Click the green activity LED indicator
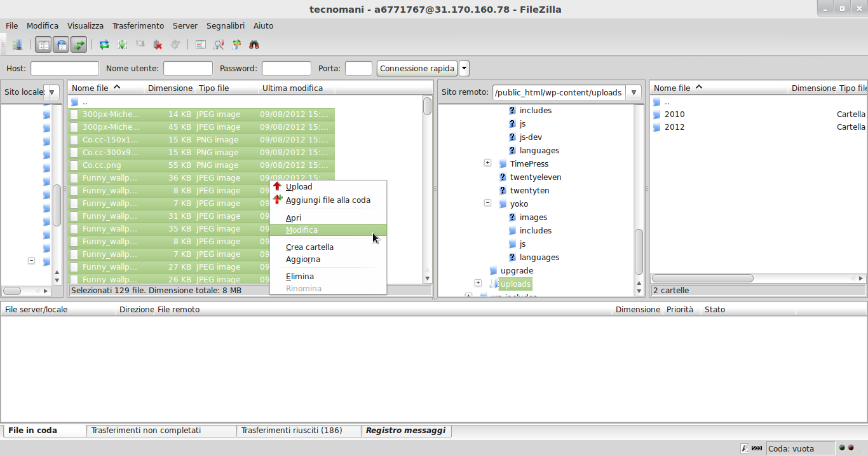 pos(842,448)
